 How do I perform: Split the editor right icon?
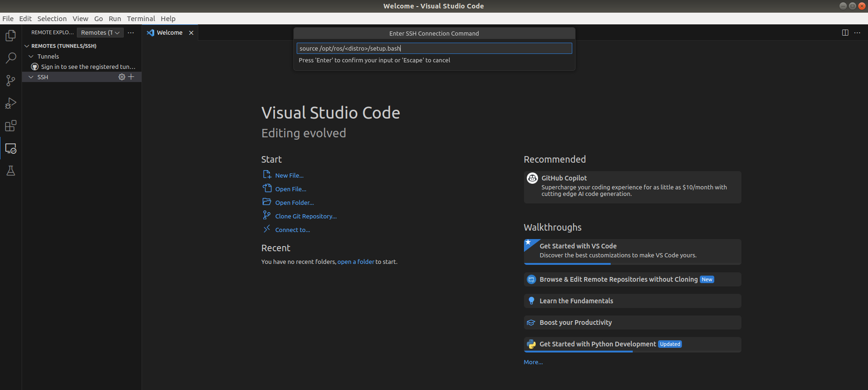click(845, 33)
